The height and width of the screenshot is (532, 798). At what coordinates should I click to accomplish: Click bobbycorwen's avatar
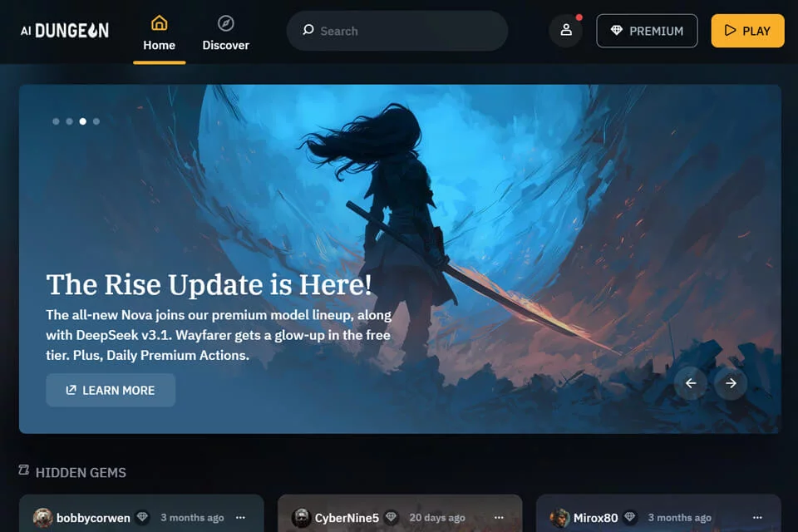pos(42,518)
